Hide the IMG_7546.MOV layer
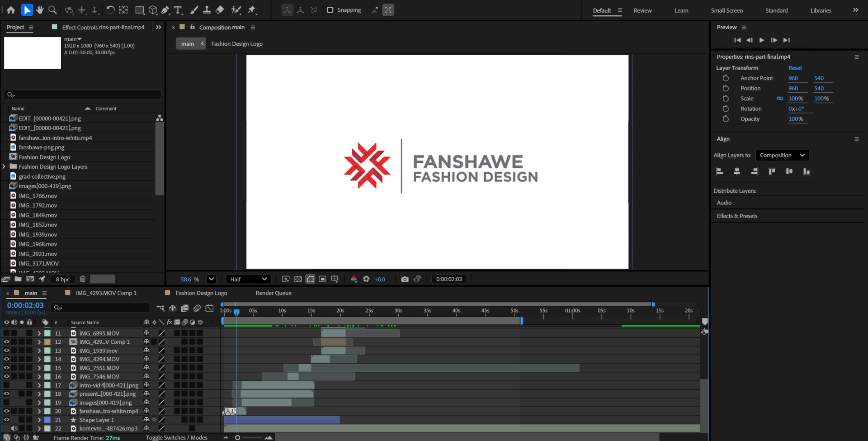The height and width of the screenshot is (441, 868). [6, 376]
